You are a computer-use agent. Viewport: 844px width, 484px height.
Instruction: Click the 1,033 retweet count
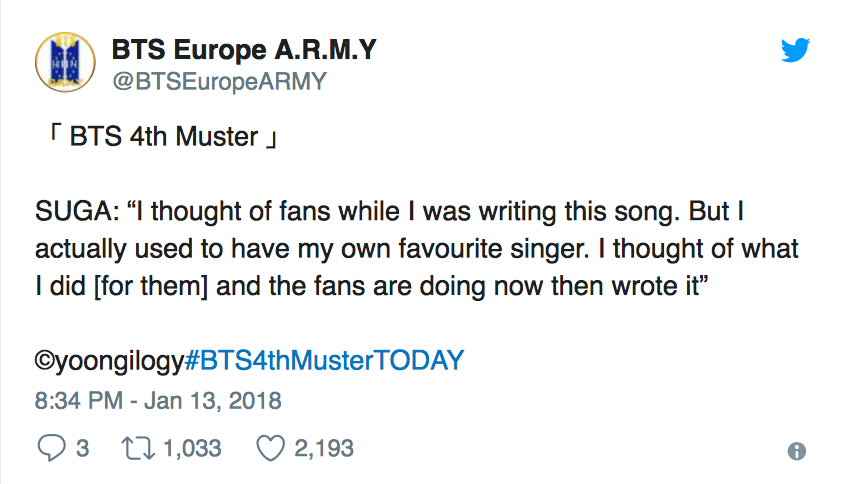point(192,448)
